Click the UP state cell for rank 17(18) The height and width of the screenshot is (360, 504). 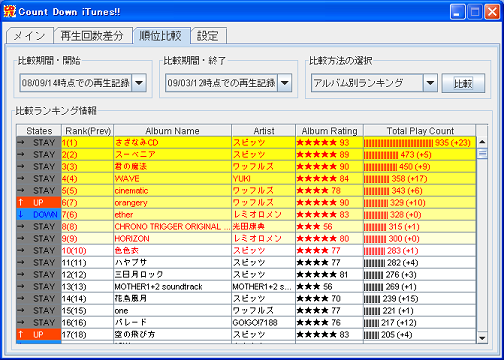(39, 335)
